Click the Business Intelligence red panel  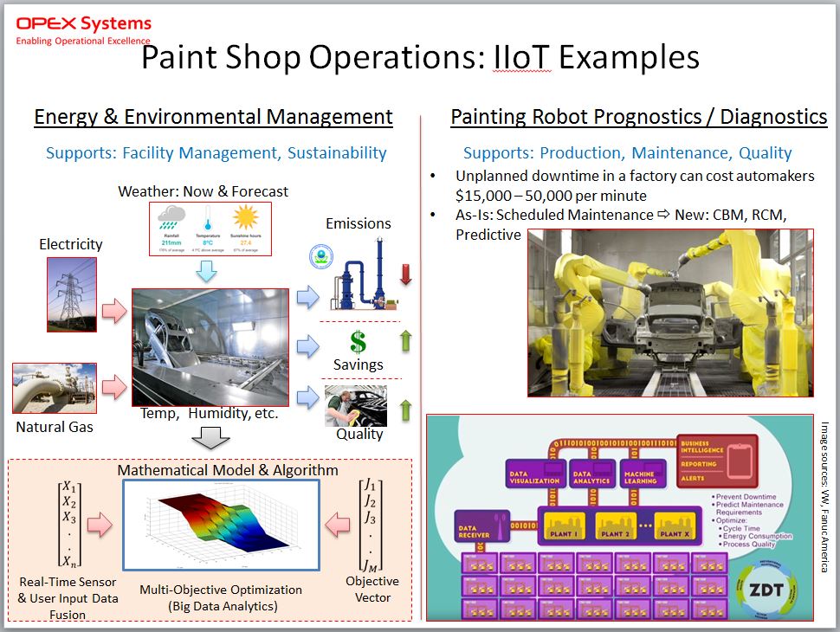[x=717, y=461]
